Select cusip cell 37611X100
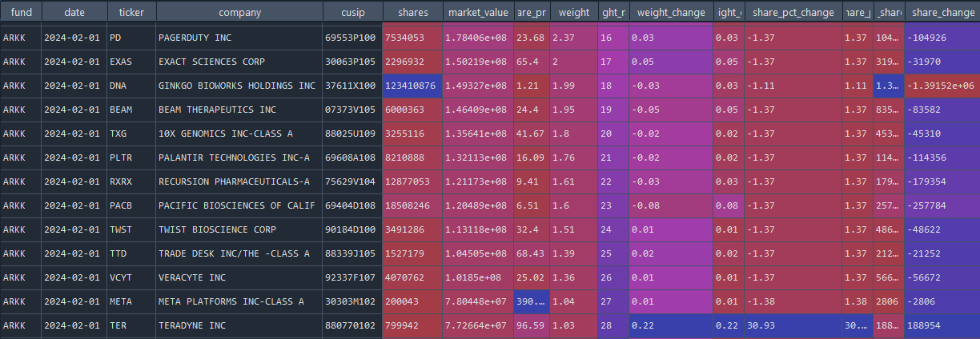Screen dimensions: 980x339 point(352,86)
